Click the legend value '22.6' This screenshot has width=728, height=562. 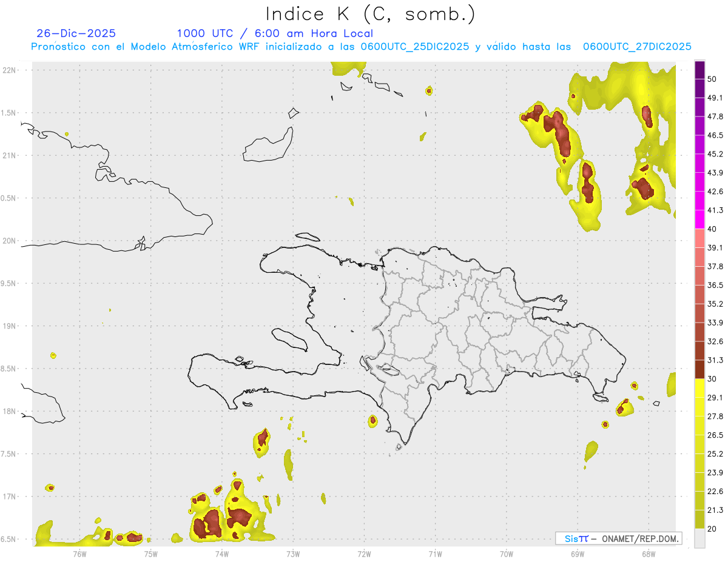coord(715,491)
